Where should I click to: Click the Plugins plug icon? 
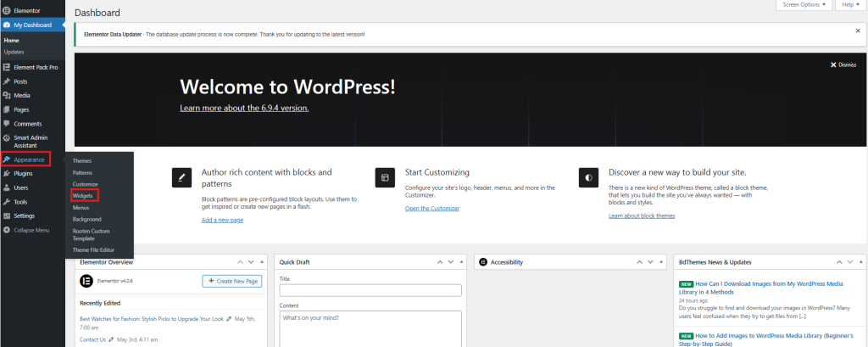(x=7, y=173)
